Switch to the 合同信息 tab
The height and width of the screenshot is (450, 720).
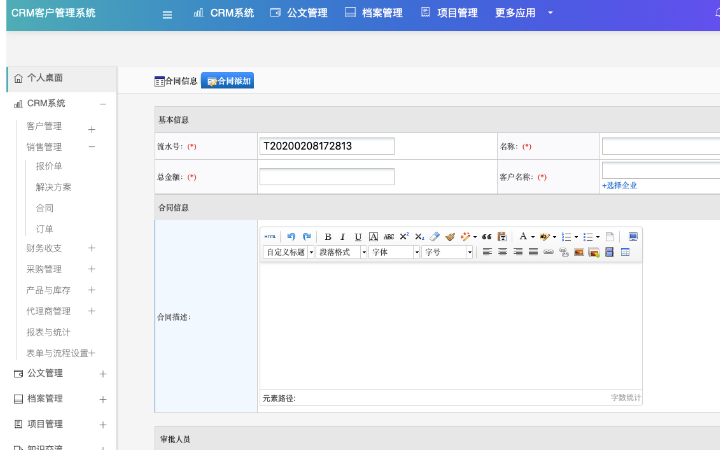pyautogui.click(x=176, y=81)
